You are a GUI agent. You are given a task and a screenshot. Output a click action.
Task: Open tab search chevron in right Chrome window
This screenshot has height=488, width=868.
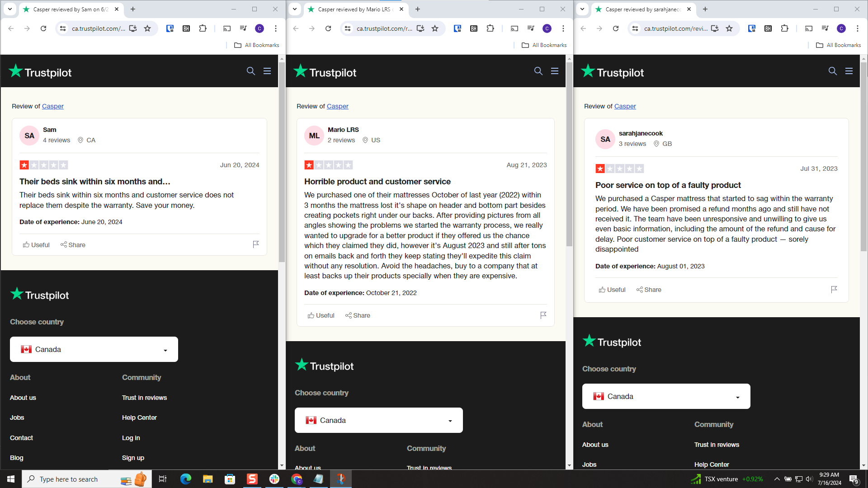582,9
